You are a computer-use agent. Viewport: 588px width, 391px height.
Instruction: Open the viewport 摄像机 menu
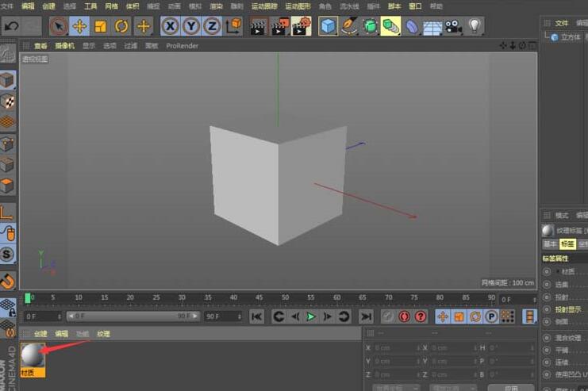(64, 46)
